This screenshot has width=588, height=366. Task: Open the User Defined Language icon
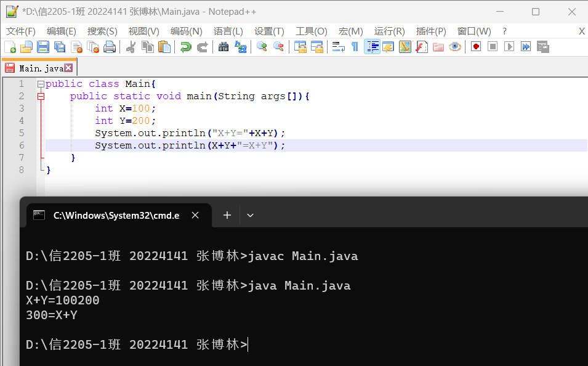coord(388,47)
